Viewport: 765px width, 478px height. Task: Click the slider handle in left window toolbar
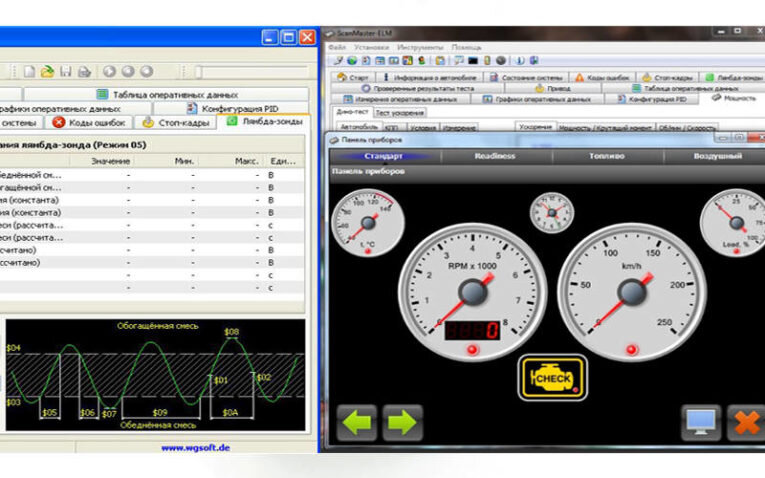[x=198, y=72]
